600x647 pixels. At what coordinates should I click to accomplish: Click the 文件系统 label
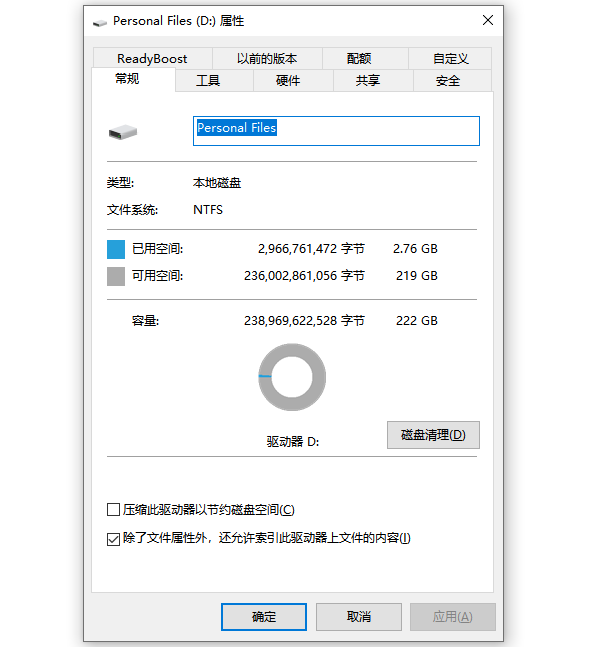[x=132, y=210]
